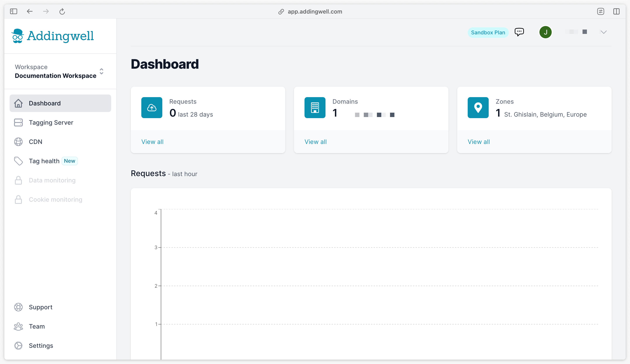Open the Dashboard menu item
630x364 pixels.
pyautogui.click(x=60, y=103)
